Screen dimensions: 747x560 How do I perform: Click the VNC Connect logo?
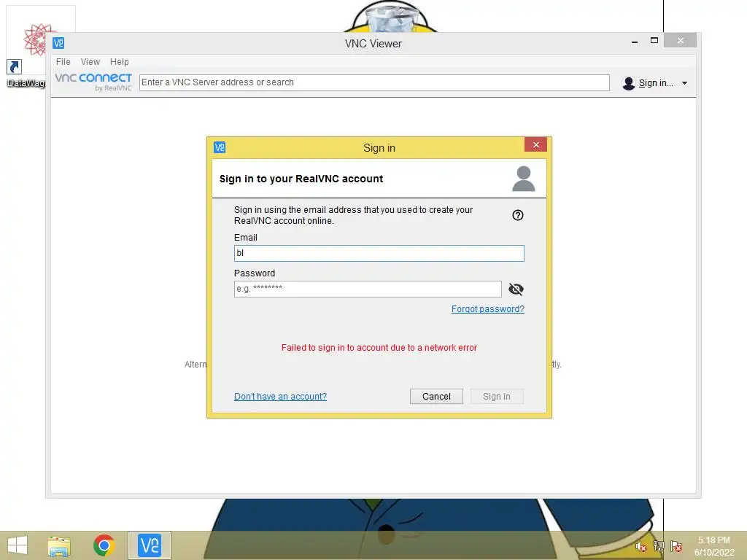pyautogui.click(x=93, y=82)
